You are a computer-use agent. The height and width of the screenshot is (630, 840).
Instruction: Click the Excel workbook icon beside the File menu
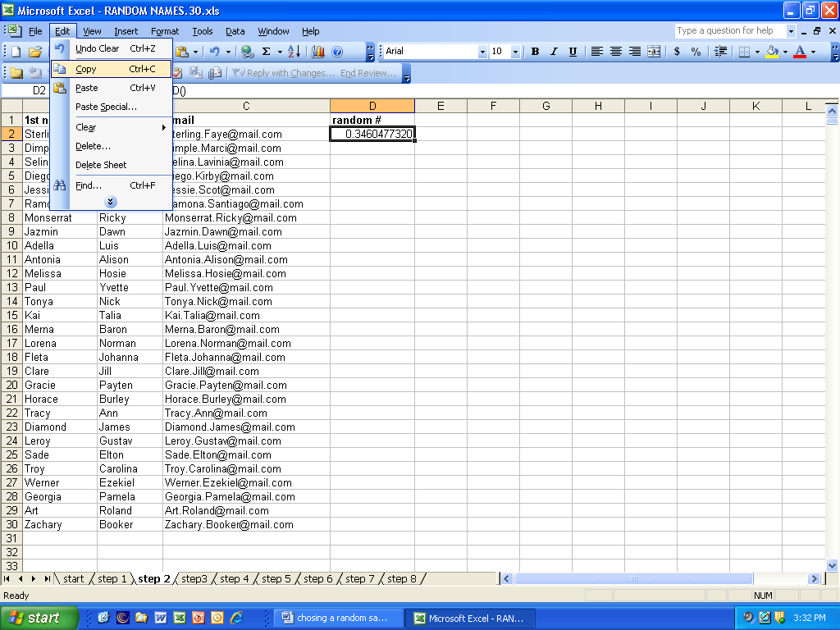tap(15, 31)
